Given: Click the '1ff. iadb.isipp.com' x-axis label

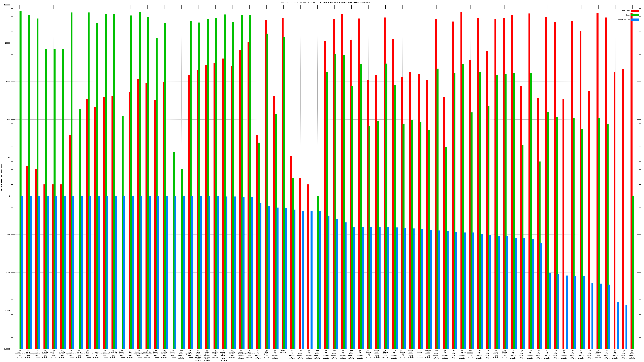Looking at the screenshot, I should (368, 354).
